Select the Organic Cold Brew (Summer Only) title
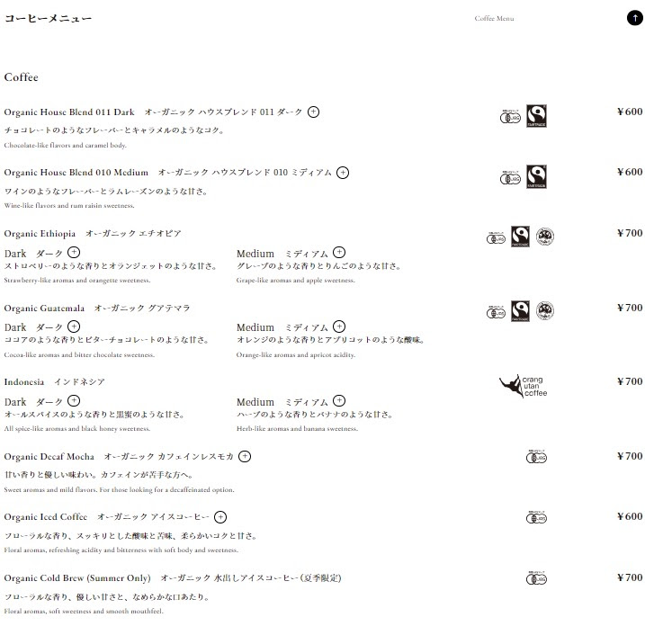The image size is (645, 644). (x=77, y=577)
